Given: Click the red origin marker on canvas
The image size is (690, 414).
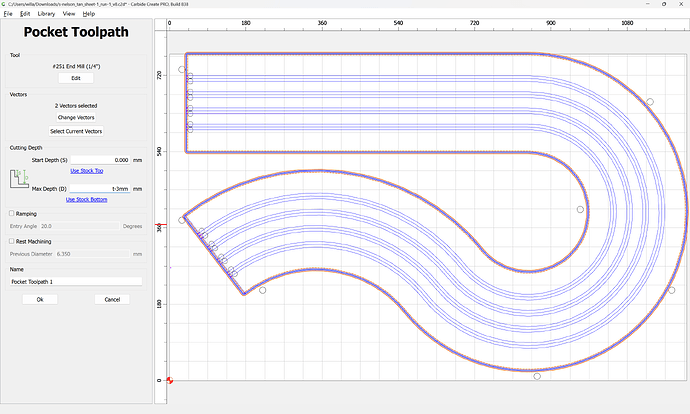Looking at the screenshot, I should (170, 380).
